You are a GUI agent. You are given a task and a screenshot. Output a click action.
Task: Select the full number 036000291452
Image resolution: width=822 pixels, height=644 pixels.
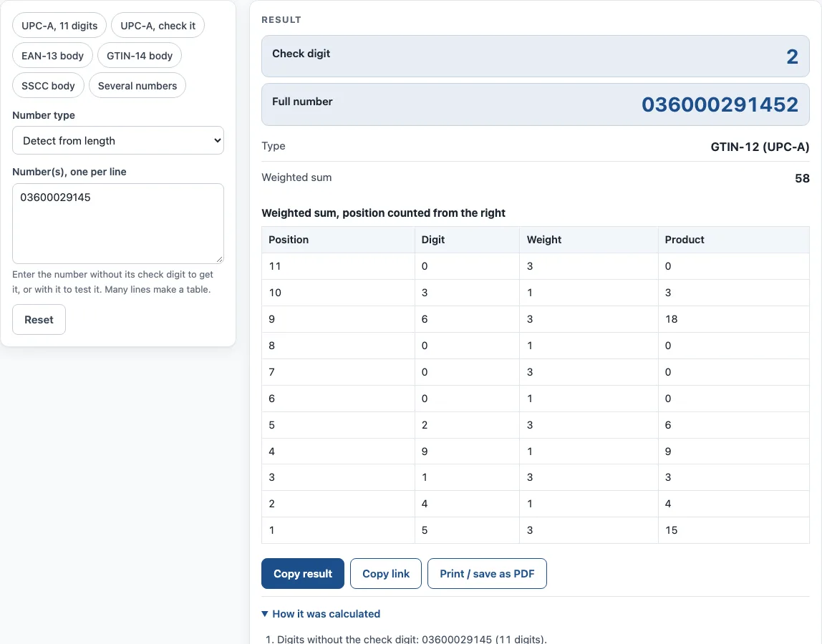(720, 104)
